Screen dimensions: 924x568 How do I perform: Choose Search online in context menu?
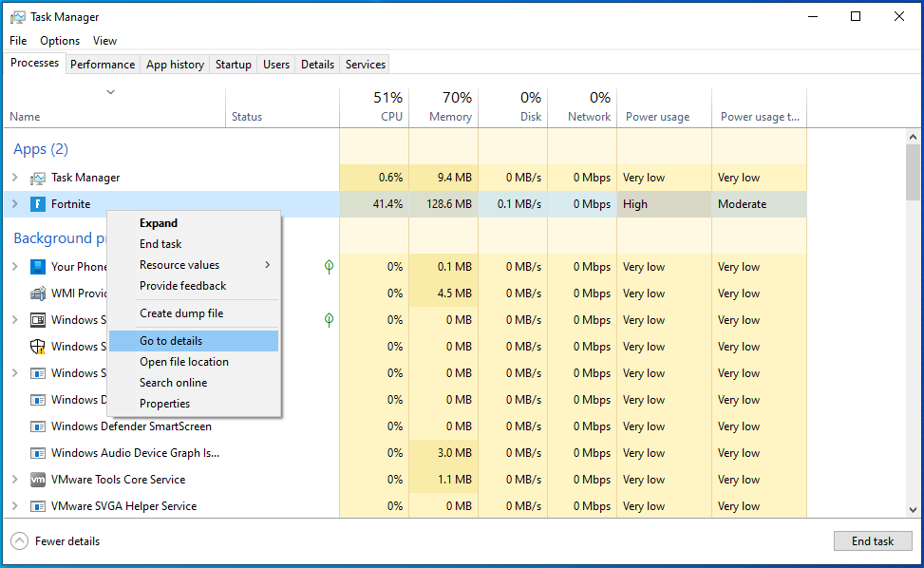click(x=194, y=383)
